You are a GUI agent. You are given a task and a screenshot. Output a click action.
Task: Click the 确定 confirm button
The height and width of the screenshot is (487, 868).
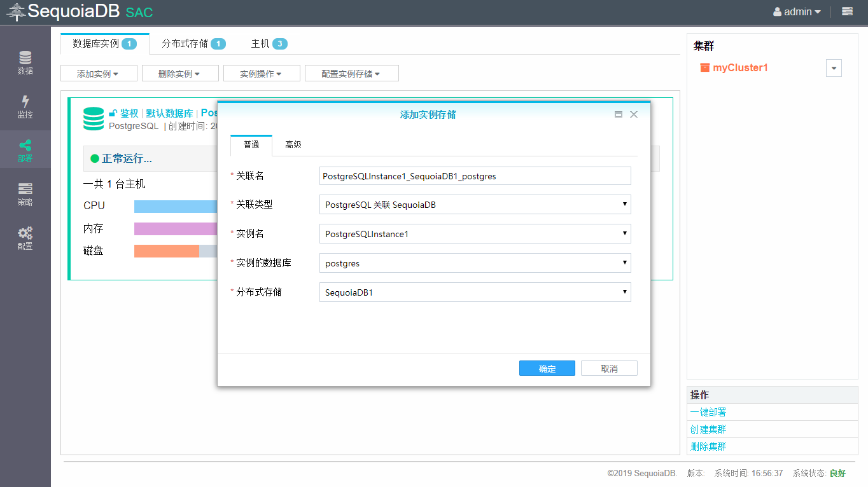547,369
